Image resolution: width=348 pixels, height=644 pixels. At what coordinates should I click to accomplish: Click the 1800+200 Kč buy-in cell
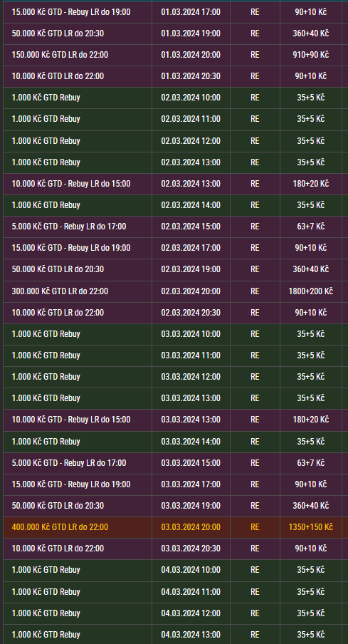(311, 291)
